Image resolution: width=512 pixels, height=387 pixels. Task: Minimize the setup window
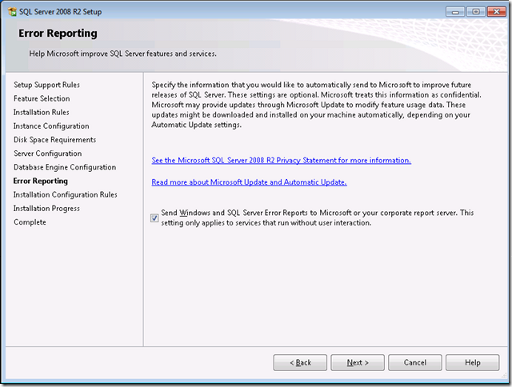[455, 12]
